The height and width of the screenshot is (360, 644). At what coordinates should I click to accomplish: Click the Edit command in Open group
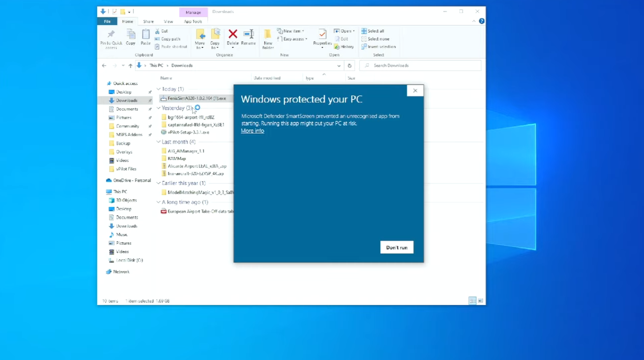point(342,39)
